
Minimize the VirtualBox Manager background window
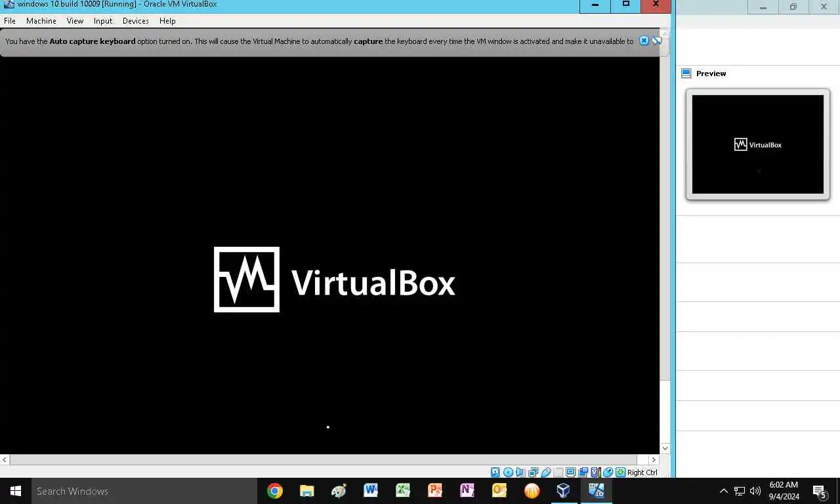(x=763, y=7)
